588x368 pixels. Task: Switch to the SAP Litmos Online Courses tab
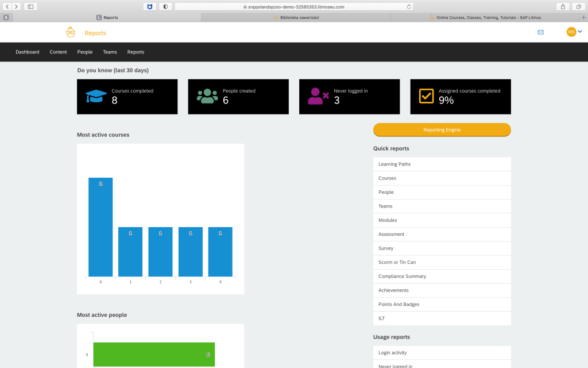coord(485,17)
